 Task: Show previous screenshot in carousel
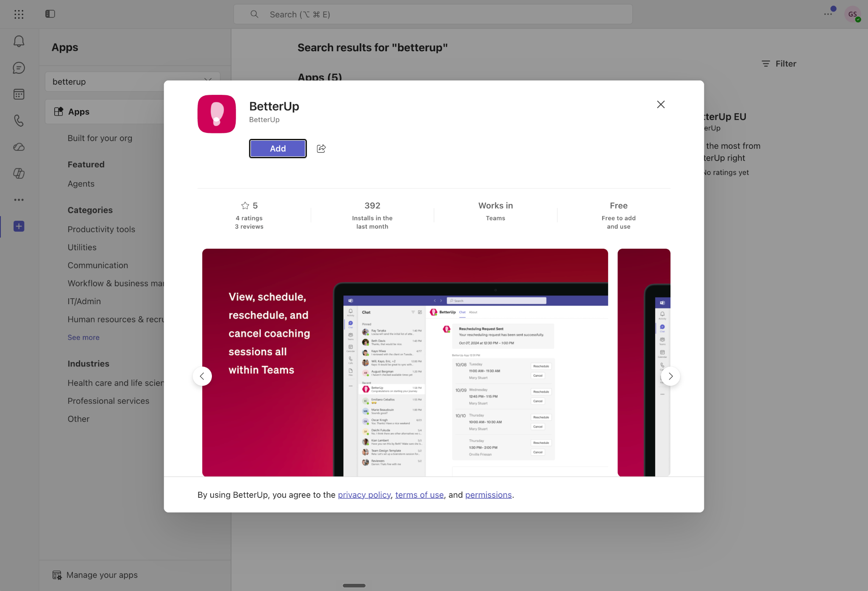click(202, 376)
